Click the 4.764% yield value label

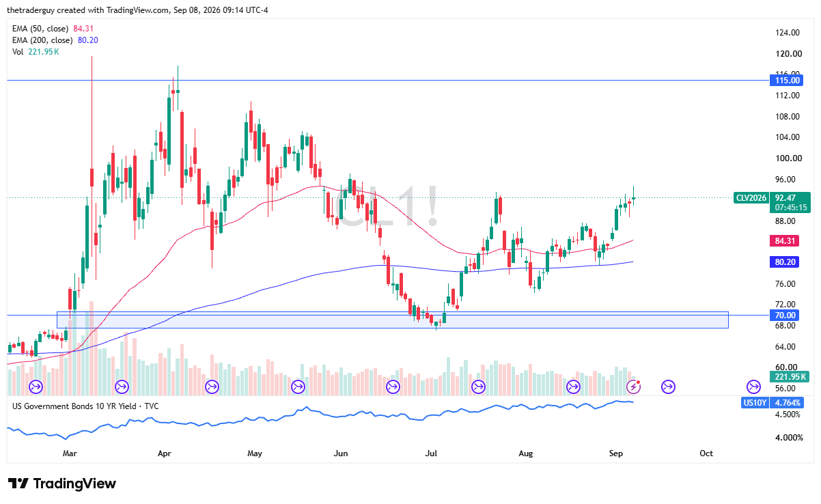pos(788,402)
